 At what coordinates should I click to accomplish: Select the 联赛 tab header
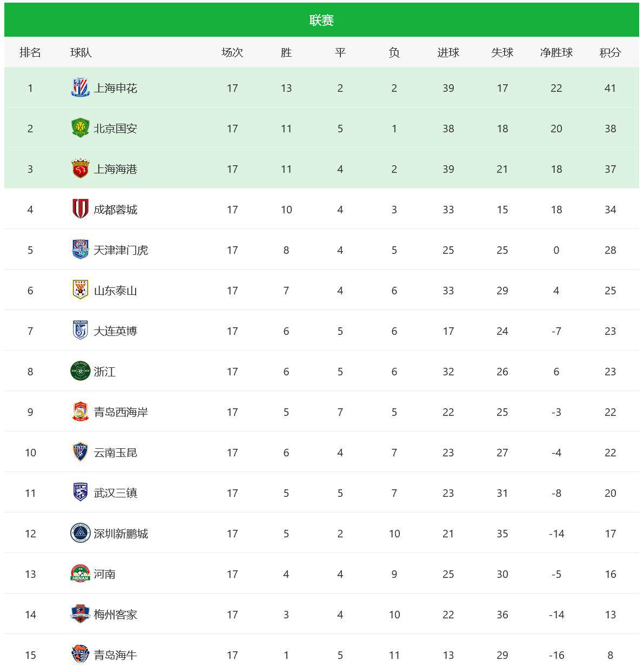pos(321,20)
